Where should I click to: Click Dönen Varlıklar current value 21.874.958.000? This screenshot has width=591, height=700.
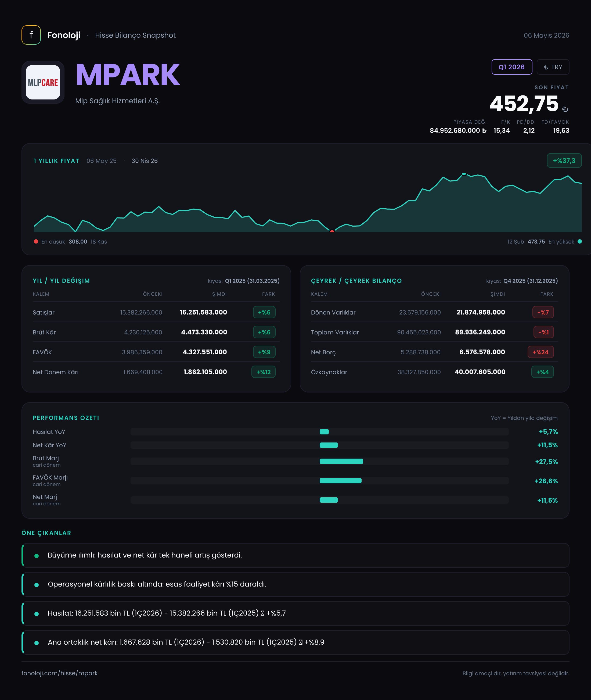[481, 312]
